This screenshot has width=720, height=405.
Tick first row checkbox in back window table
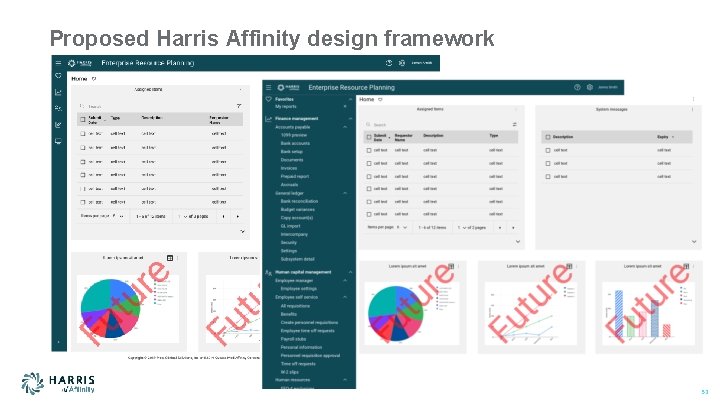pyautogui.click(x=83, y=134)
